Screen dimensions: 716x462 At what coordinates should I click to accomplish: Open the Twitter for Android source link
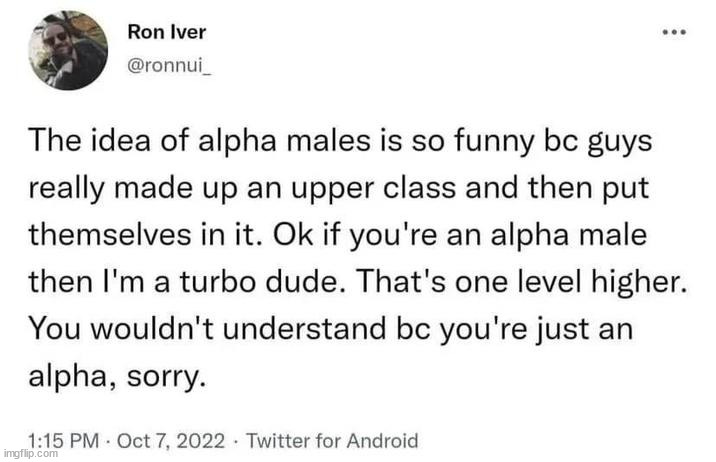point(332,441)
